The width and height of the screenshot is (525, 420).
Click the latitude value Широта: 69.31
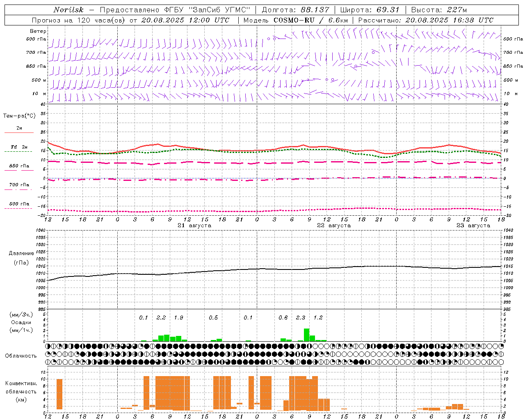(x=370, y=10)
